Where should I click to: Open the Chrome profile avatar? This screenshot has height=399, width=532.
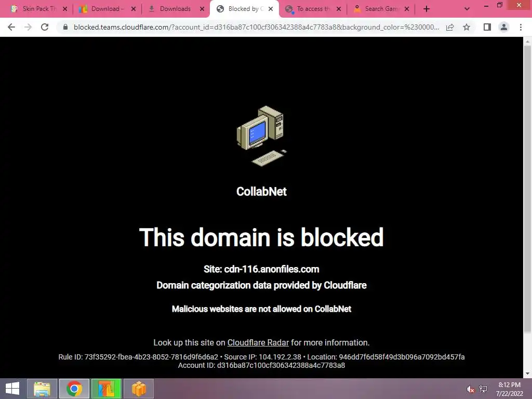504,27
